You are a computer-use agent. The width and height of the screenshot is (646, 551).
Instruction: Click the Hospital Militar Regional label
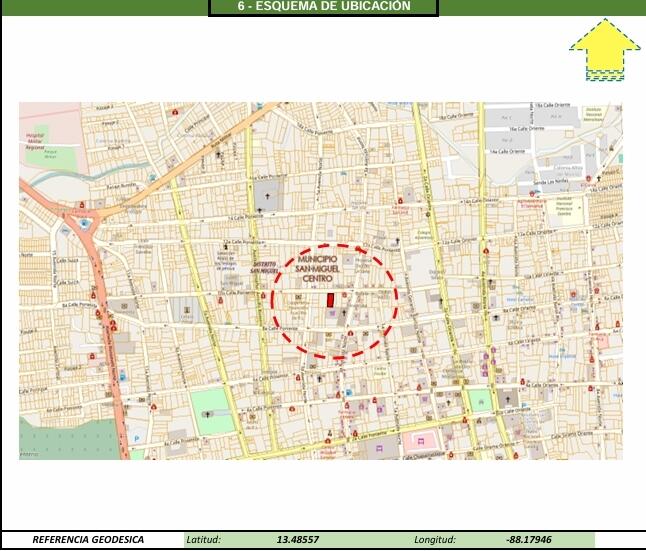click(36, 138)
